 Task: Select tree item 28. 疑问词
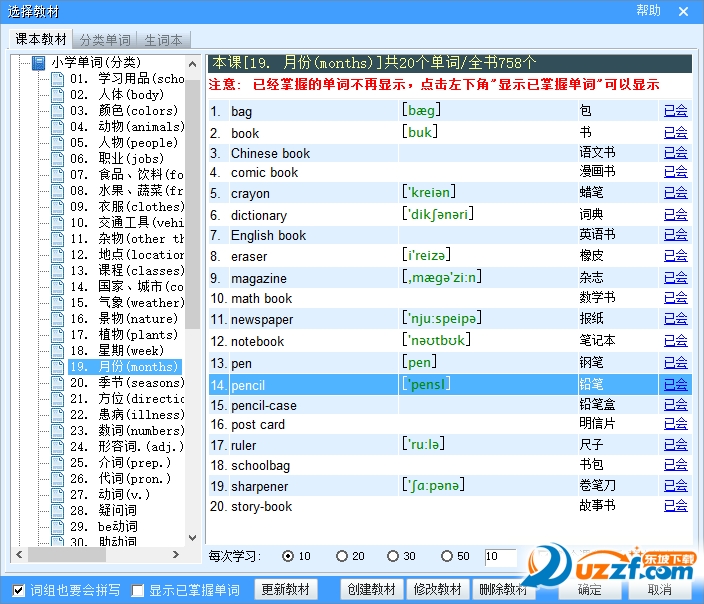pos(103,511)
